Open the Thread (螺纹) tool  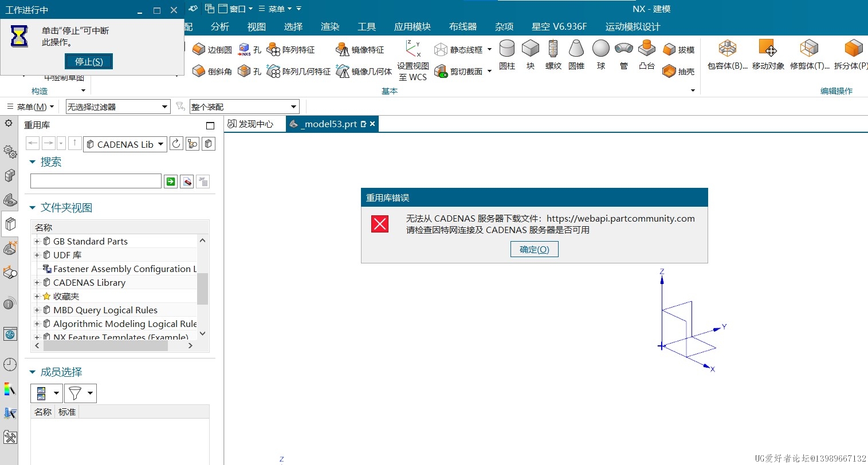click(553, 56)
